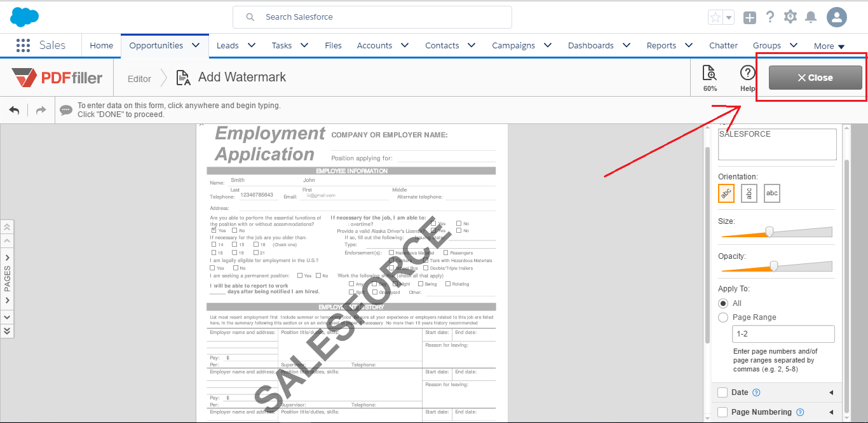Screen dimensions: 868x423
Task: Select the Page Range radio button
Action: pos(723,317)
